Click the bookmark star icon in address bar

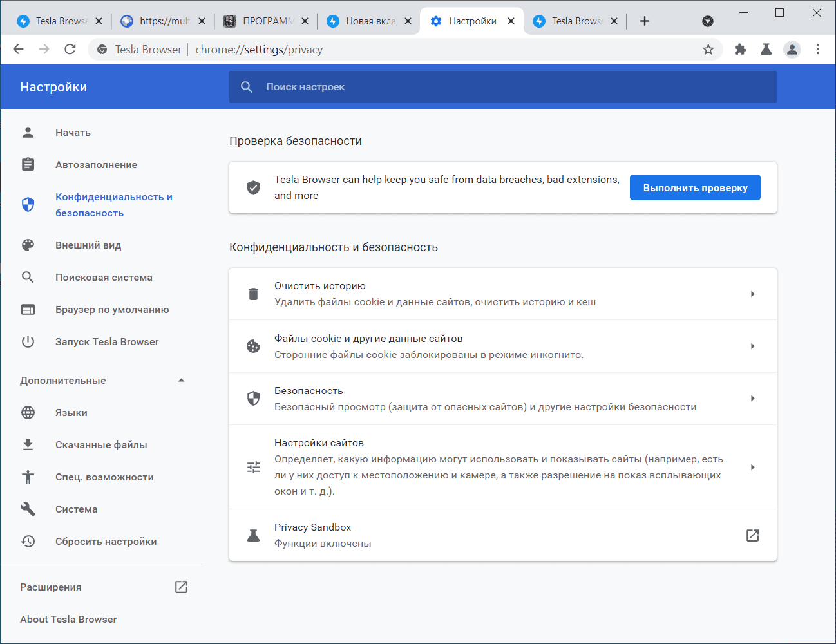click(x=708, y=50)
